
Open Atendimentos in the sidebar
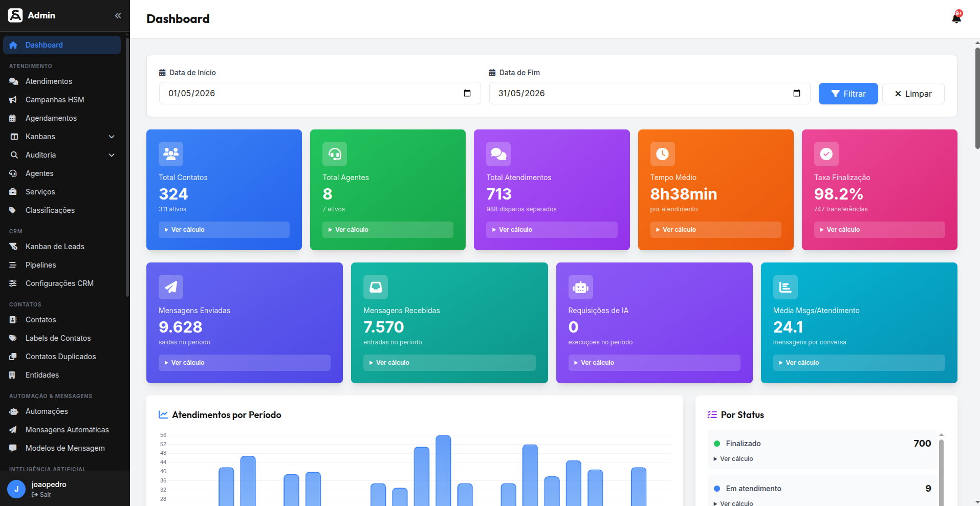[62, 81]
